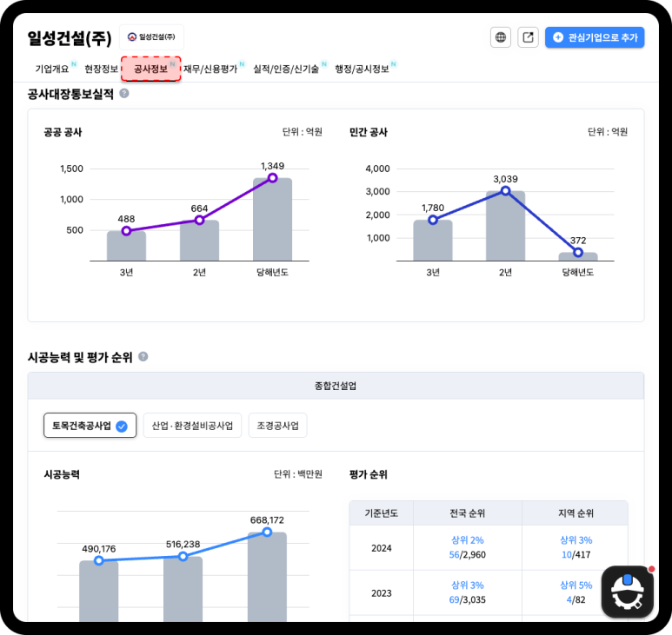
Task: Select the 조경공사업 option
Action: [x=277, y=425]
